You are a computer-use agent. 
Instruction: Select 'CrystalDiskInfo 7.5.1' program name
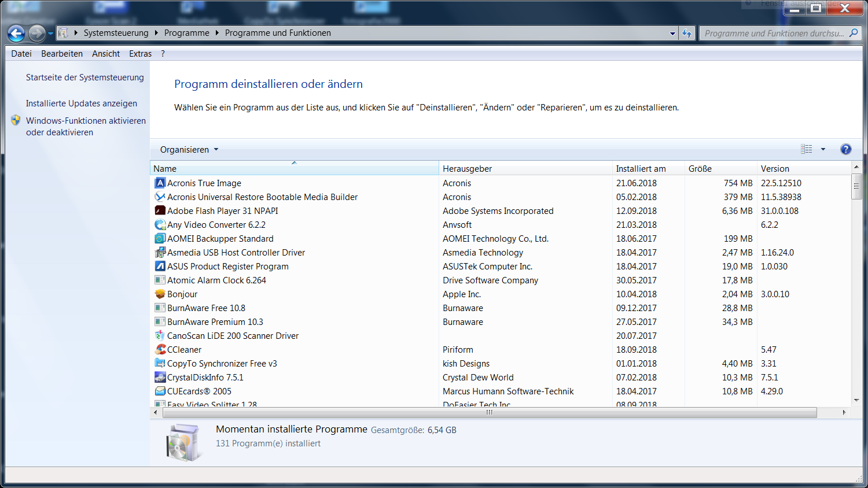pos(205,378)
